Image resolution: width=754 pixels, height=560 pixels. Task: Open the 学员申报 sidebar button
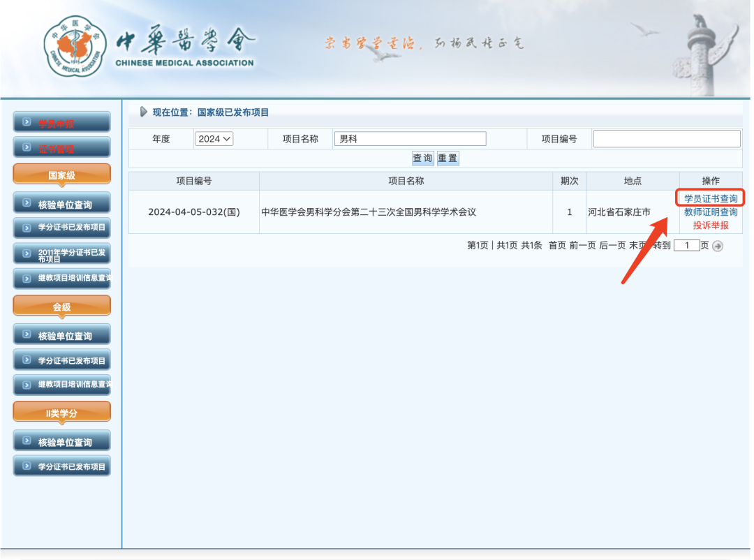click(x=61, y=122)
